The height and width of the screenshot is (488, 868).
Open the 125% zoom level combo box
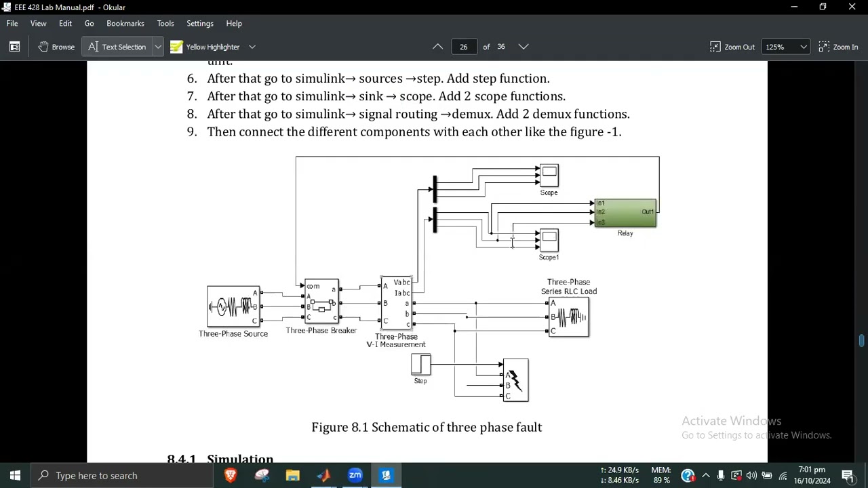point(786,47)
